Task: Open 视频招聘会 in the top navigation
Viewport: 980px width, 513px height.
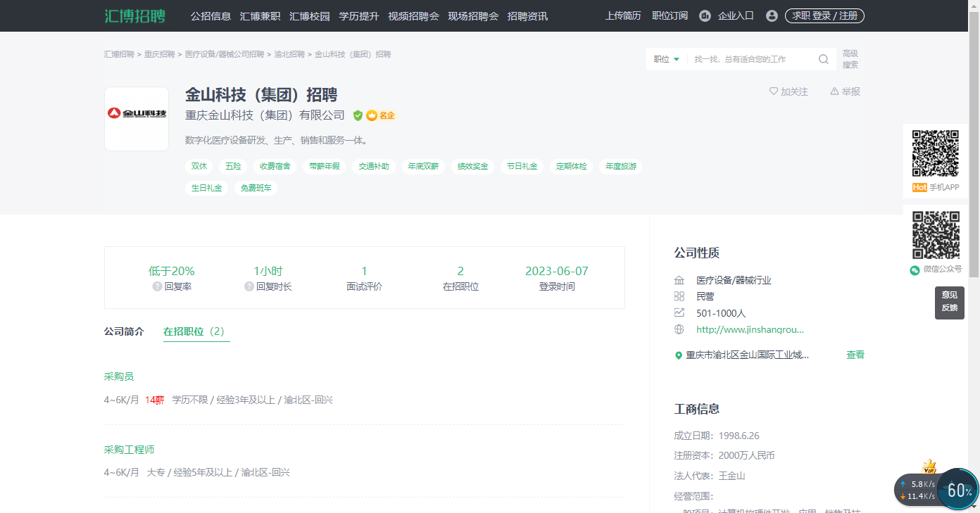Action: (413, 15)
